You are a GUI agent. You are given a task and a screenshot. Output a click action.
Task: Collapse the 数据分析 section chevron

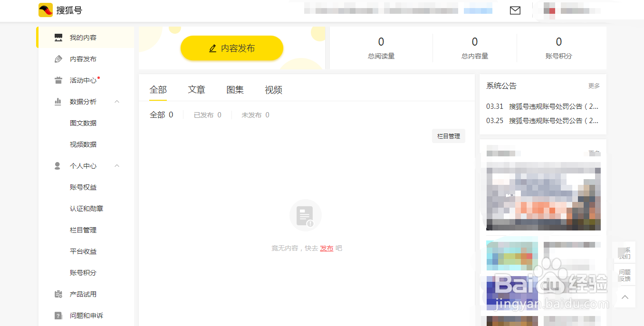[117, 101]
